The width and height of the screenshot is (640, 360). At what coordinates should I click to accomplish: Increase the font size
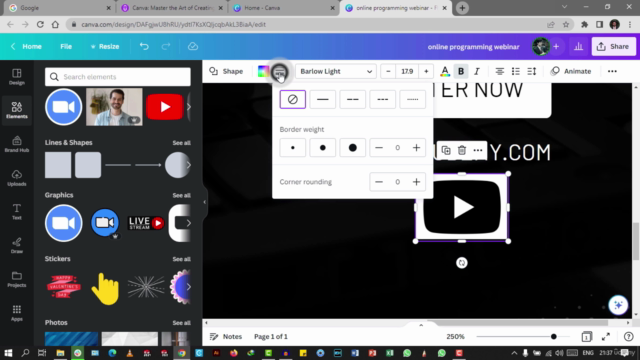(x=426, y=71)
